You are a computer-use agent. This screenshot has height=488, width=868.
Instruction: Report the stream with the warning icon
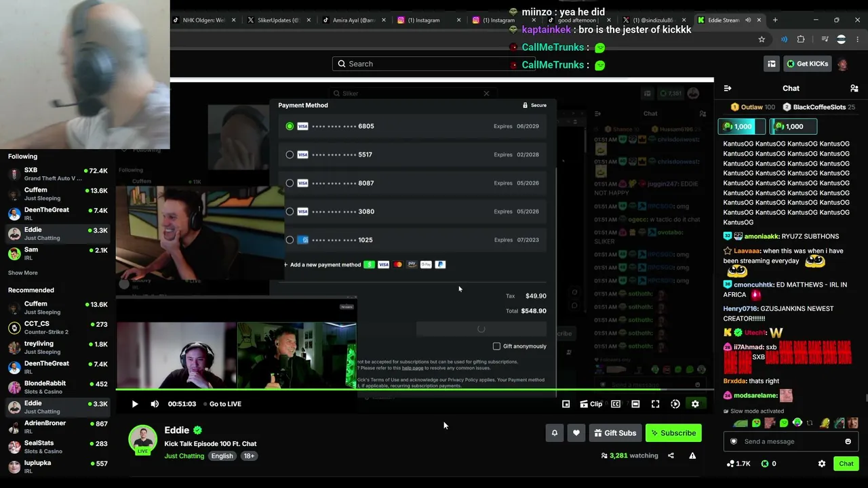[692, 455]
